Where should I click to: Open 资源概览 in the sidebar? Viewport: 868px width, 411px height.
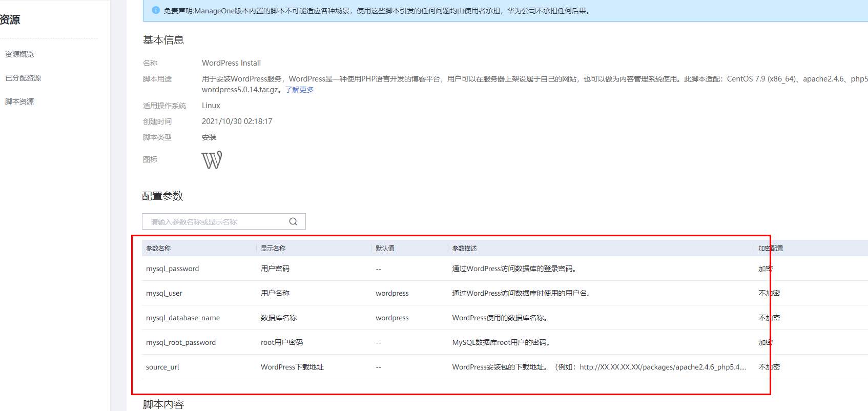[x=19, y=54]
